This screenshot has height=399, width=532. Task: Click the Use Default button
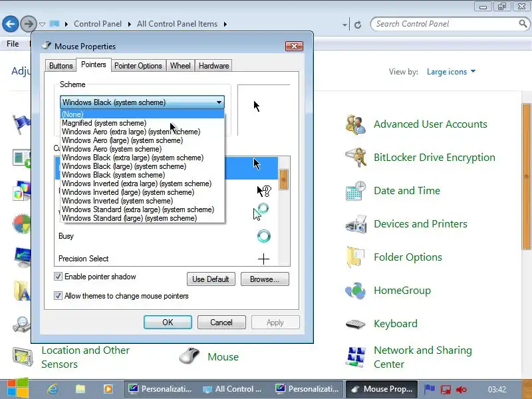pos(211,279)
